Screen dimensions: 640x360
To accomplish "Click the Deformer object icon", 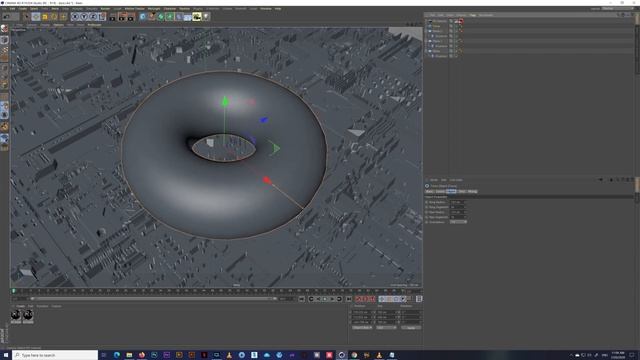I will pos(178,17).
